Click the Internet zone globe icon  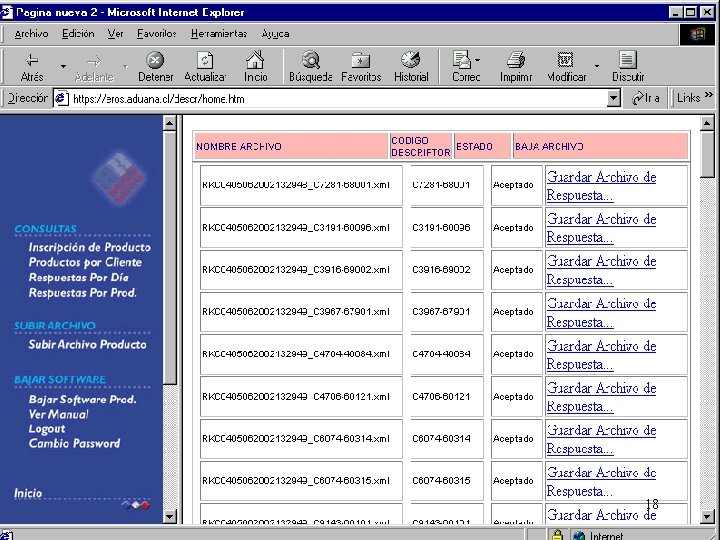click(579, 536)
